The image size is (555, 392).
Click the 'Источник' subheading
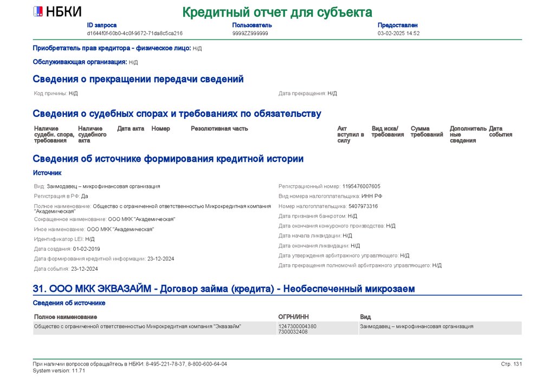tap(47, 173)
